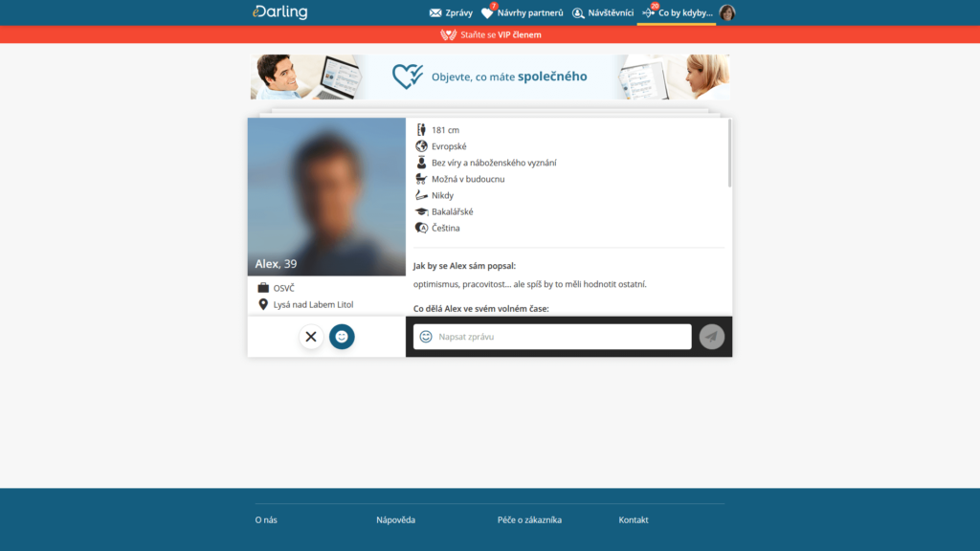Focus the Napsat zprávu message field
The width and height of the screenshot is (980, 551).
[x=552, y=337]
